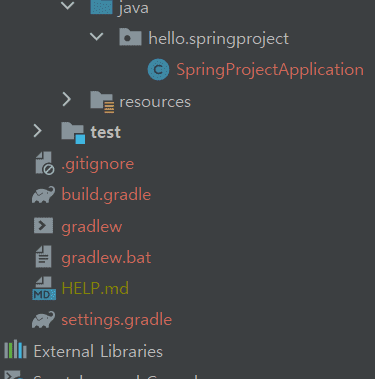Click the test folder icon
Viewport: 375px width, 379px height.
[x=73, y=133]
